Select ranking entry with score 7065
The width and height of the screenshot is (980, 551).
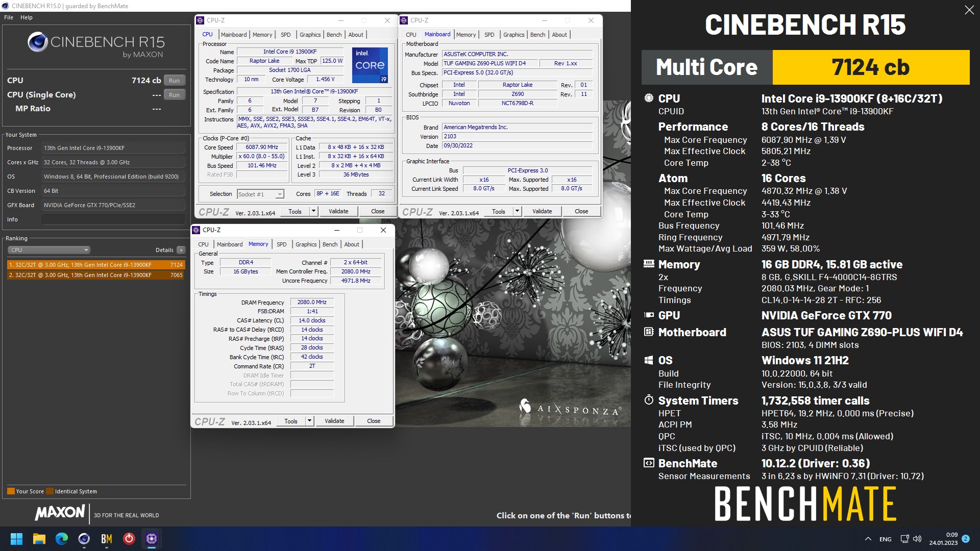coord(96,275)
